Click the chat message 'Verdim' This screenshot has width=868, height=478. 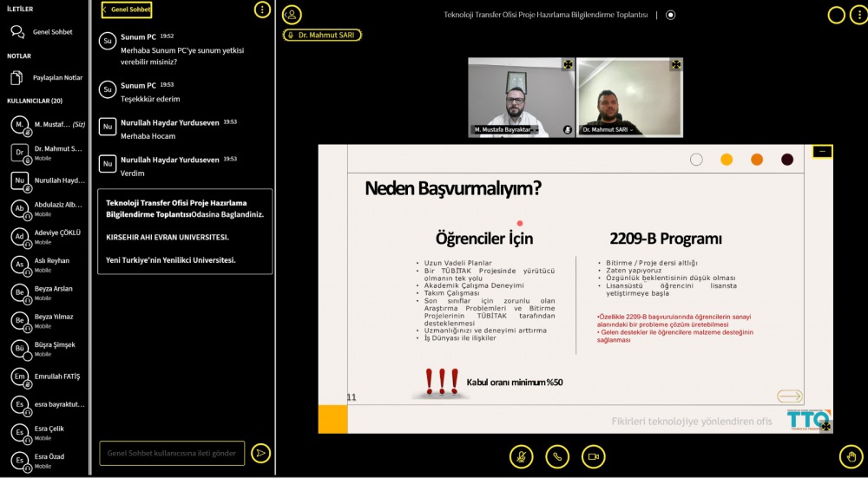point(133,174)
